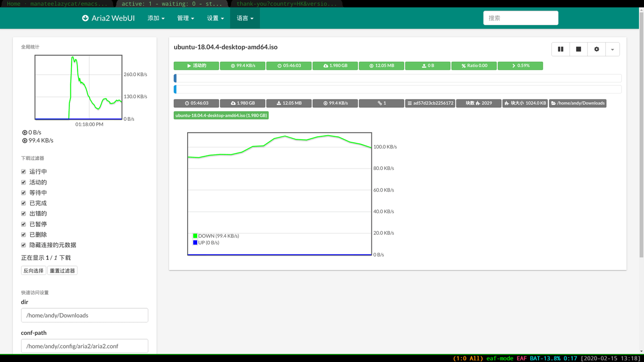The image size is (644, 362).
Task: Click the Aria2 WebUI logo link
Action: (x=108, y=18)
